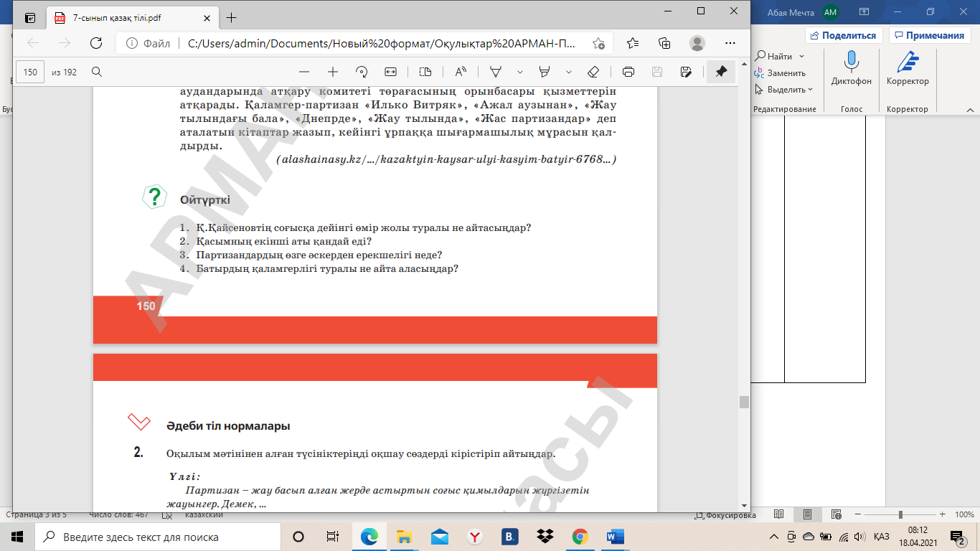
Task: Click Число слов in Word status bar
Action: pyautogui.click(x=118, y=514)
